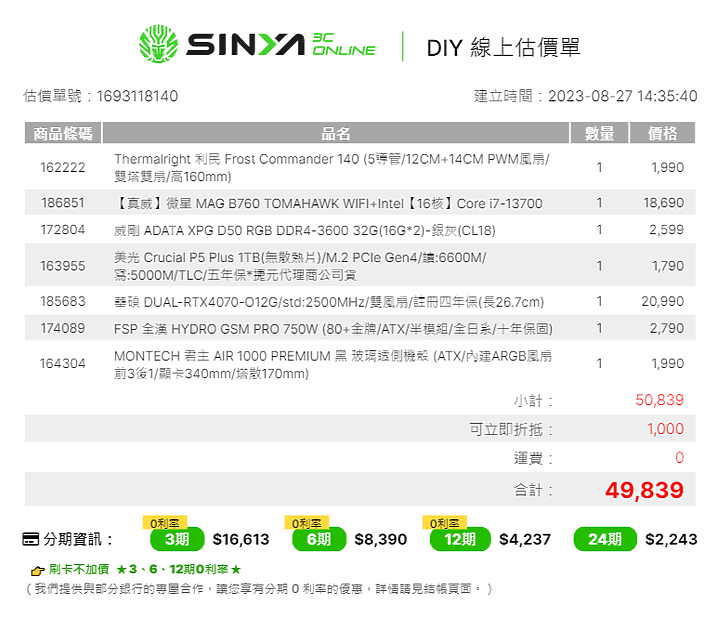Screen dimensions: 720x618
Task: Click the Sinya green lion logo
Action: click(x=158, y=44)
